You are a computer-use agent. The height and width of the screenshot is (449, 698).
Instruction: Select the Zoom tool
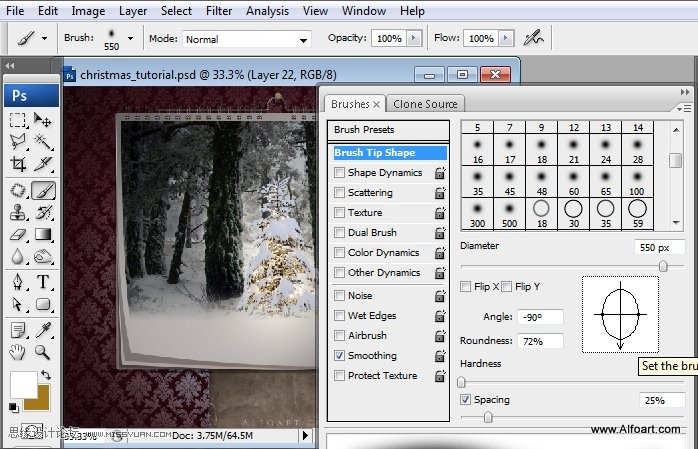[x=43, y=352]
